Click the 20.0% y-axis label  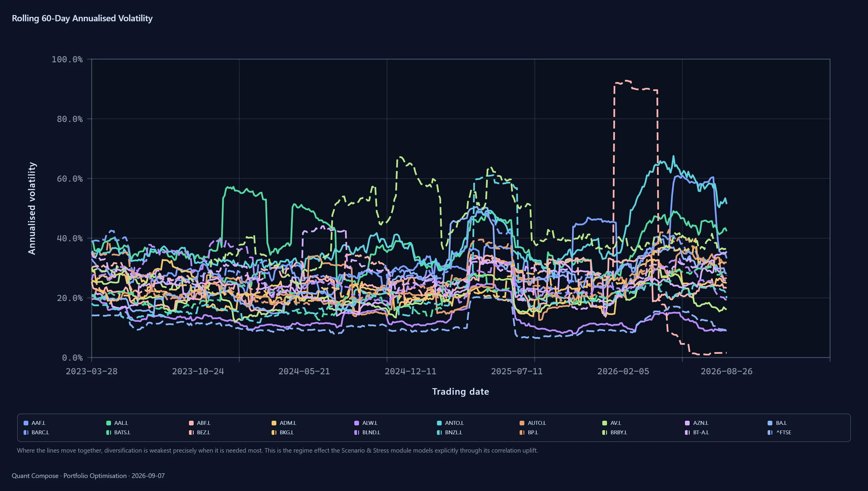(70, 298)
